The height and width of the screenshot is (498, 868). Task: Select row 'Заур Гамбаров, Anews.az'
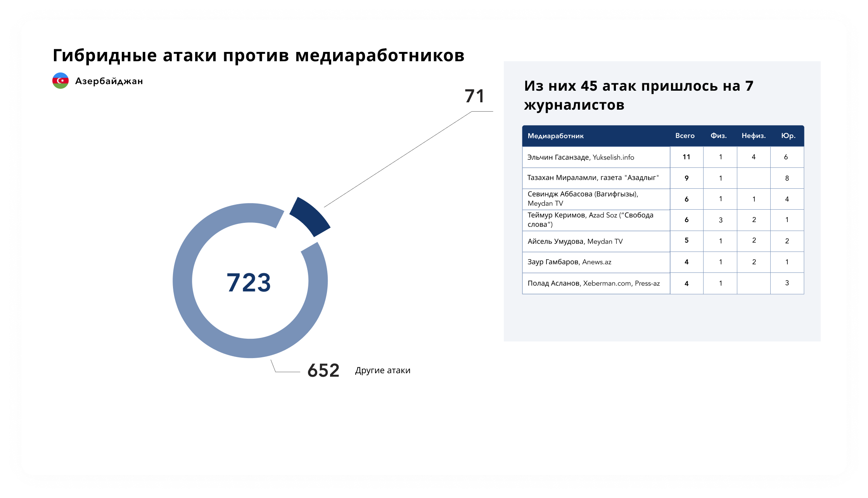click(663, 262)
